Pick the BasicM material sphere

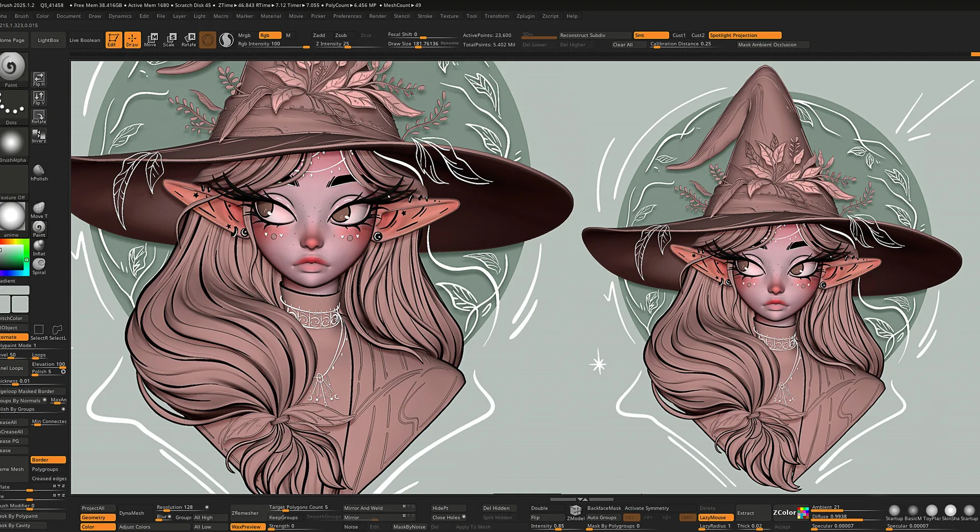point(913,513)
